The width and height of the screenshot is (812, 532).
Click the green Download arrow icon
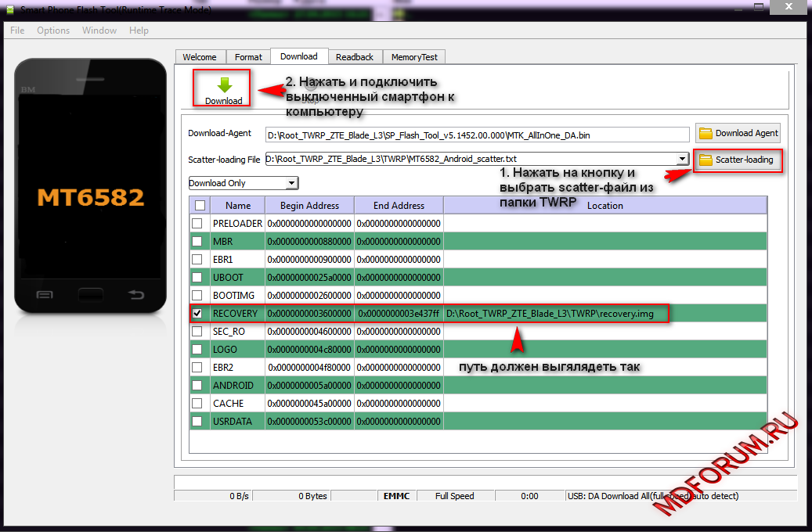tap(224, 84)
